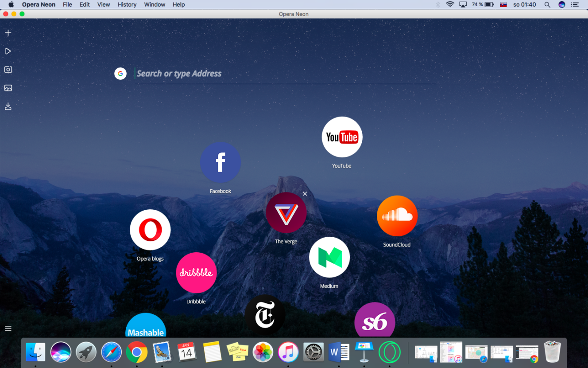
Task: Click the Opera Neon Dock icon
Action: click(x=390, y=352)
